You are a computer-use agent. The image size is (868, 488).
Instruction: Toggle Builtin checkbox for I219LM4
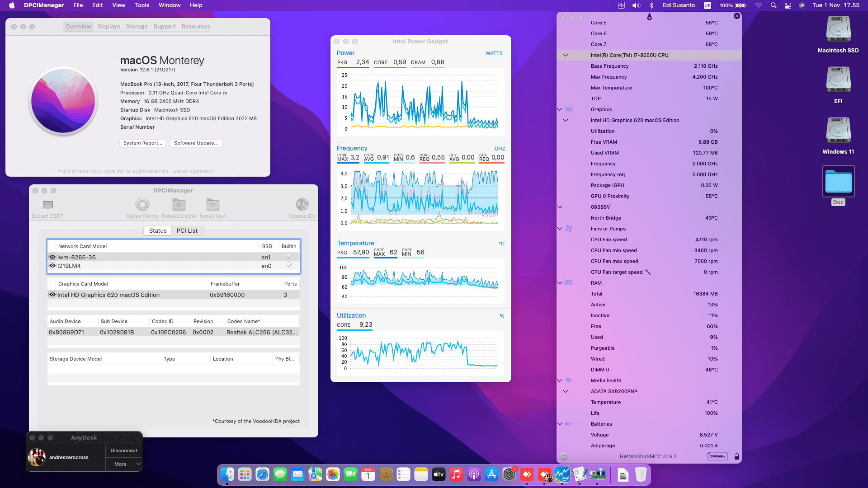coord(289,266)
